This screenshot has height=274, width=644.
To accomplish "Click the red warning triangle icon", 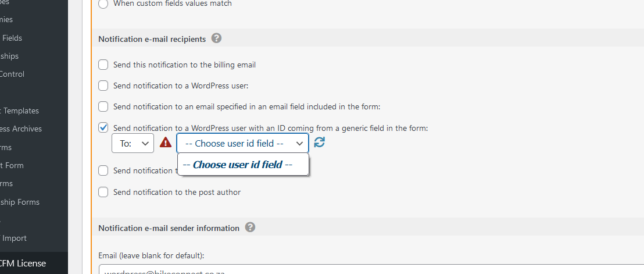I will [x=166, y=143].
